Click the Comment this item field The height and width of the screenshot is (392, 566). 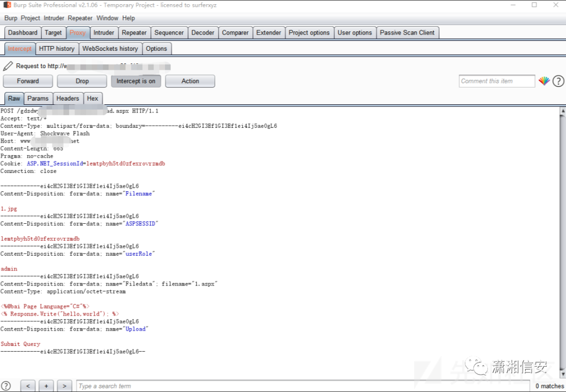click(497, 81)
